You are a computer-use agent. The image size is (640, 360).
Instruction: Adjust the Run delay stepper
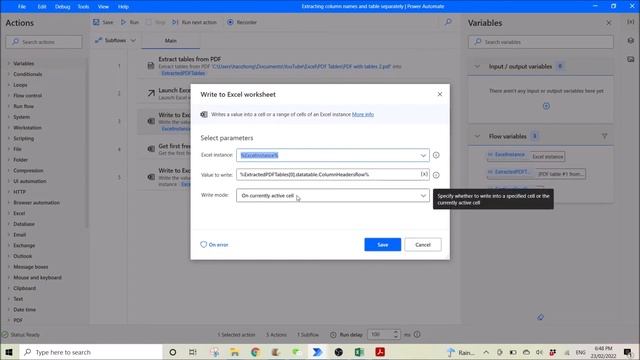click(x=396, y=334)
